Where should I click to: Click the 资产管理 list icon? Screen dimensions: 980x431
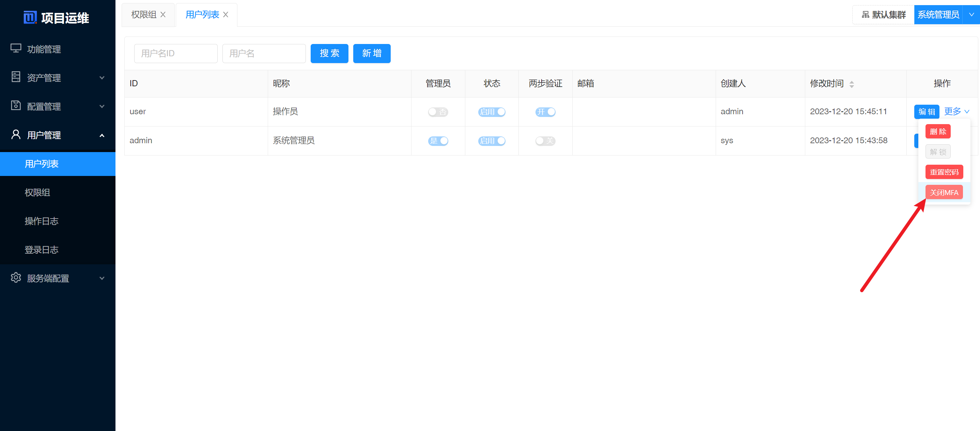click(x=16, y=77)
